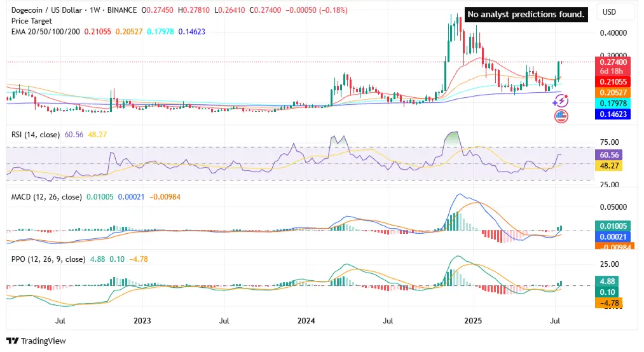Viewport: 644px width, 352px height.
Task: Click the price change -0.00050 (-0.18%) text
Action: 316,10
